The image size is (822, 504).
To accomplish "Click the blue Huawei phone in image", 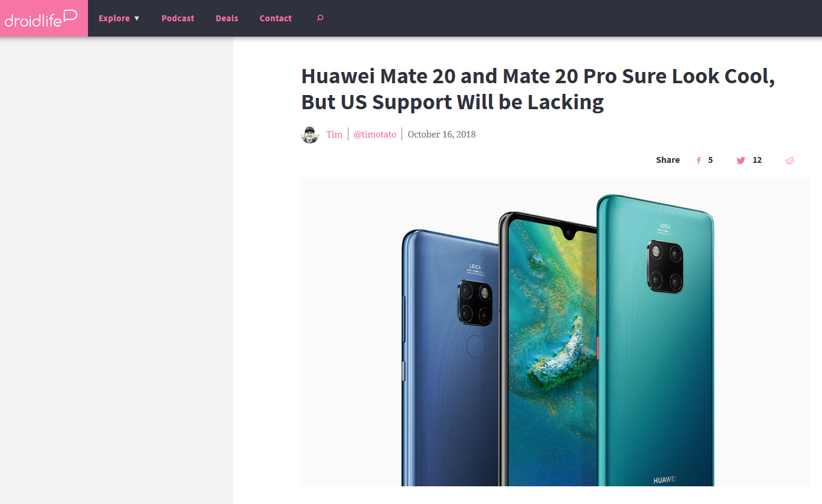I will click(452, 358).
